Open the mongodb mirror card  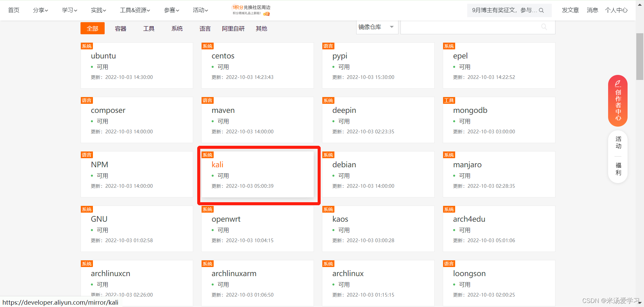click(499, 120)
